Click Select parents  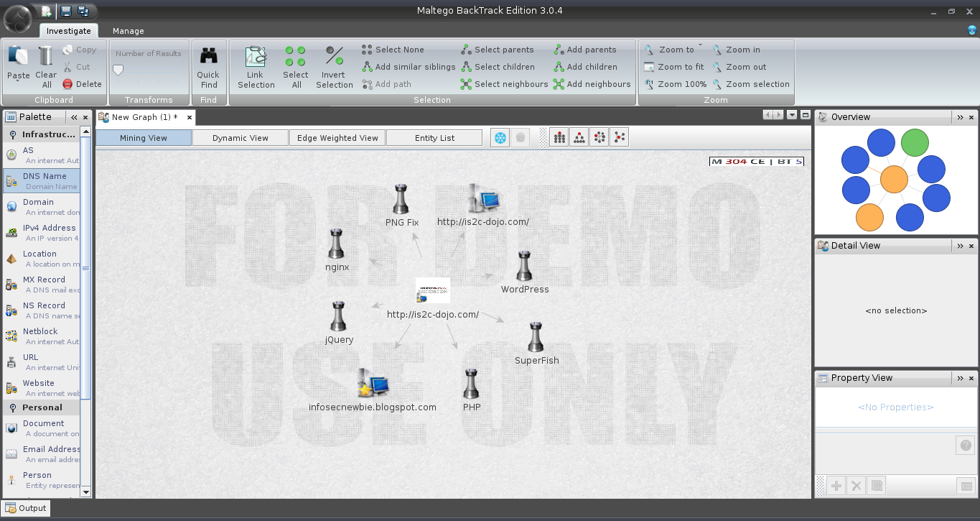click(498, 50)
